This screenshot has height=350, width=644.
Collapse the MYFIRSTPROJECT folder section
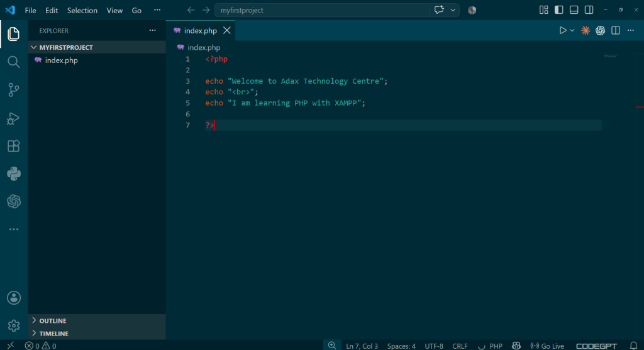[97, 47]
